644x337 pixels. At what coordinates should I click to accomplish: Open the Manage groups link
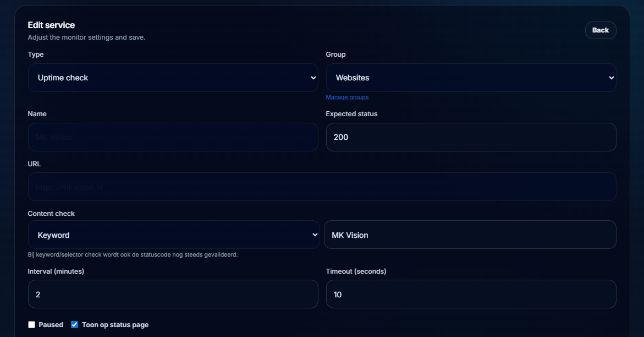(x=347, y=97)
